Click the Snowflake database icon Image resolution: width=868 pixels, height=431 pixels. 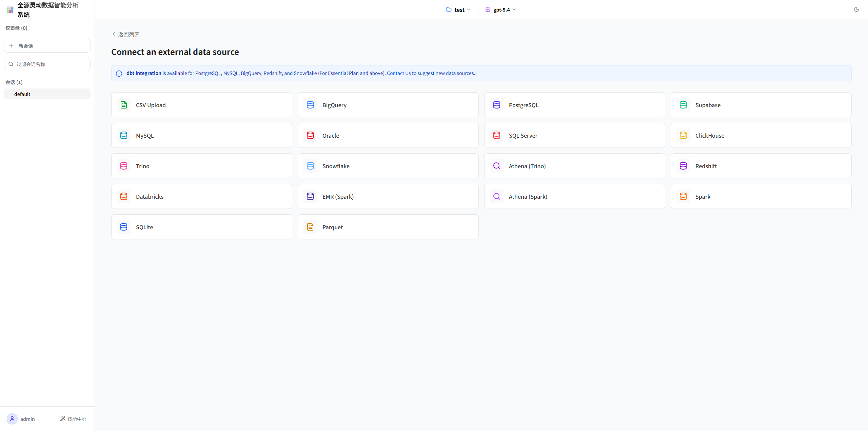tap(310, 166)
